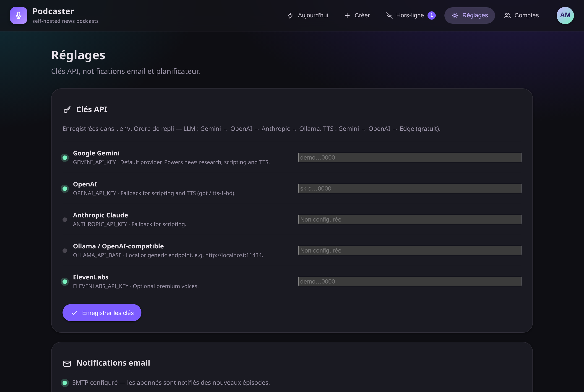This screenshot has height=392, width=584.
Task: Click the offline wifi icon for Hors-ligne
Action: tap(389, 15)
